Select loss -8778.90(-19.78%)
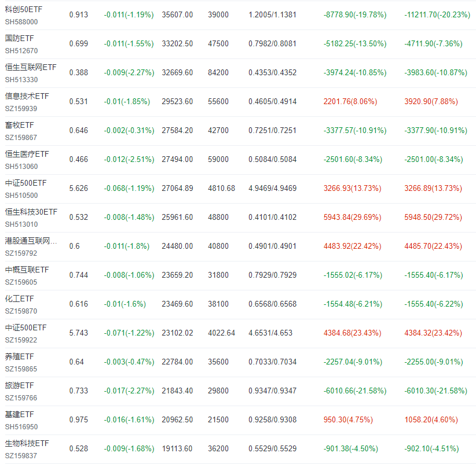Screen dimensions: 476x464 coord(355,14)
